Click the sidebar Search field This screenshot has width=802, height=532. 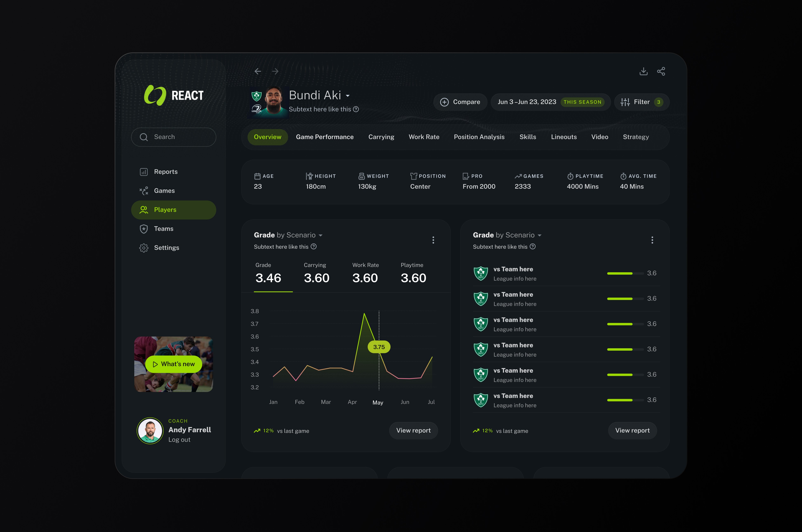click(x=173, y=137)
